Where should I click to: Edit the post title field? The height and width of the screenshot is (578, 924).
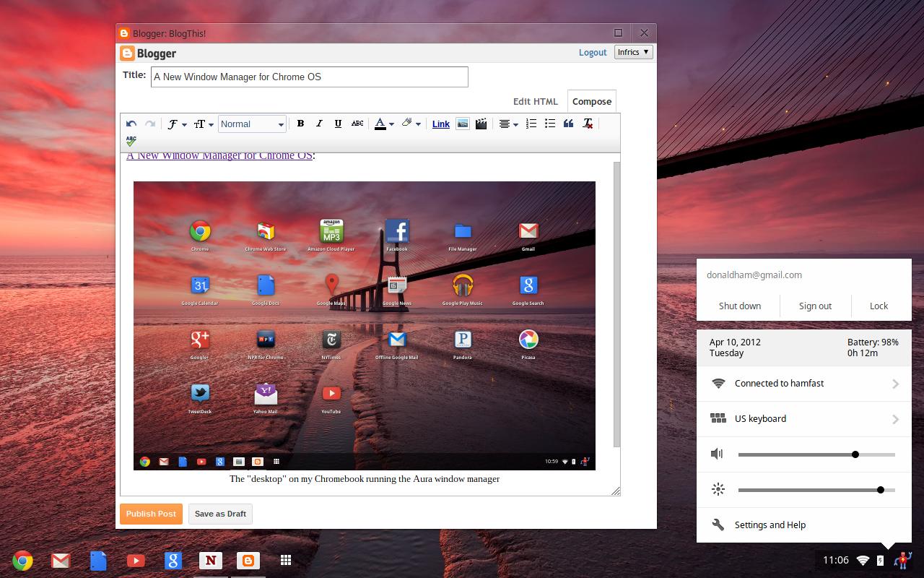(309, 77)
